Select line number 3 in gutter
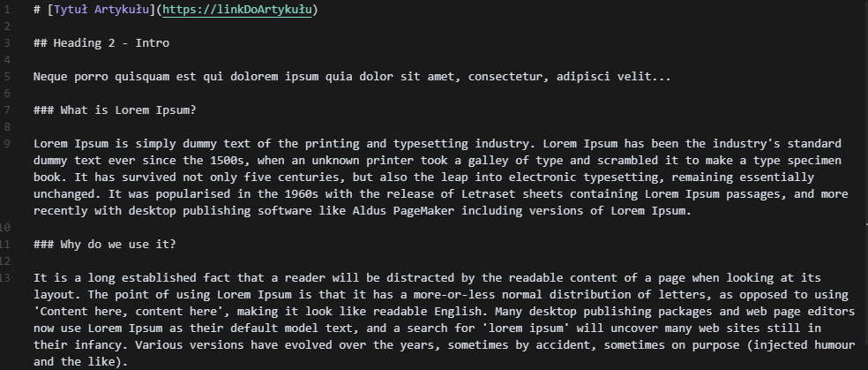Image resolution: width=868 pixels, height=370 pixels. 7,42
